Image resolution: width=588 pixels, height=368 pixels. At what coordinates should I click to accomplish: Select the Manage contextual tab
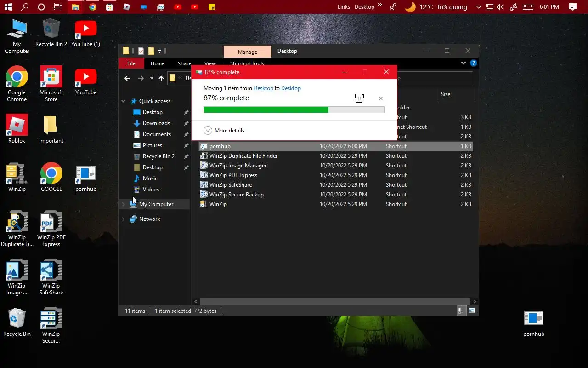[x=248, y=52]
